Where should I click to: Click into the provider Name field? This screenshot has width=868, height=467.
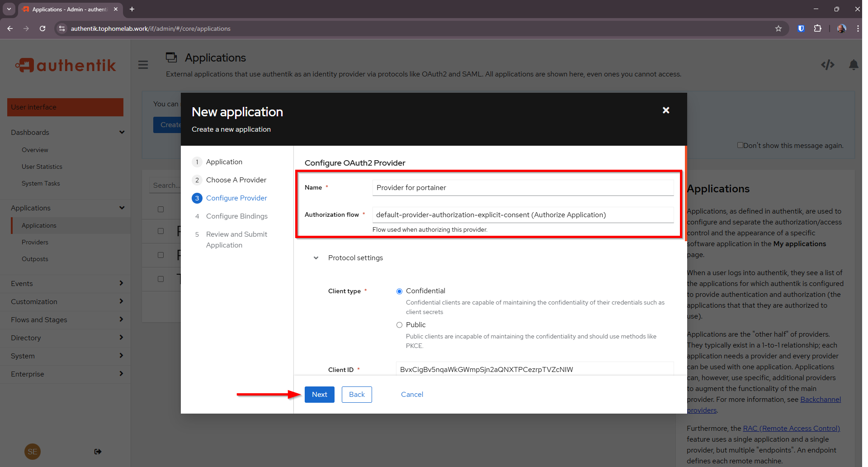click(523, 188)
